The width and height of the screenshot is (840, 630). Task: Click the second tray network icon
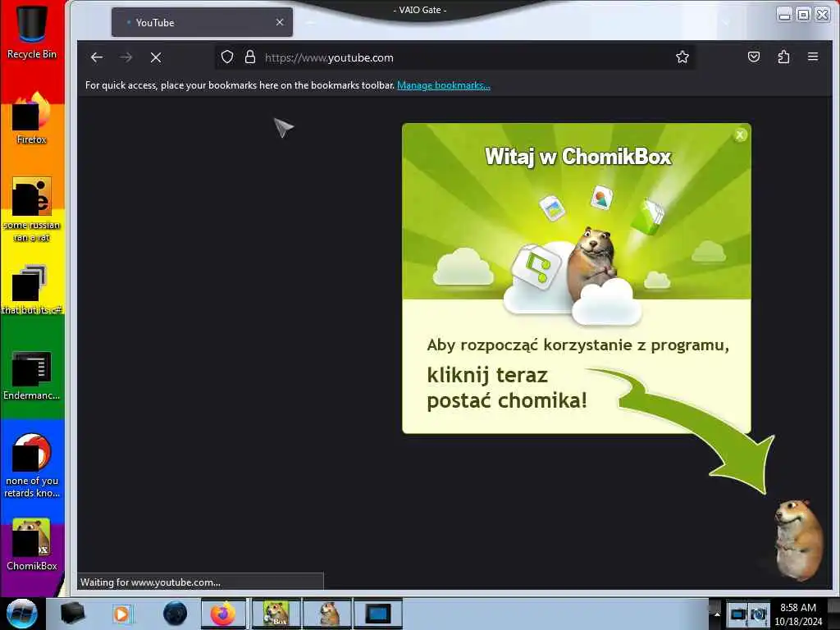click(x=759, y=614)
